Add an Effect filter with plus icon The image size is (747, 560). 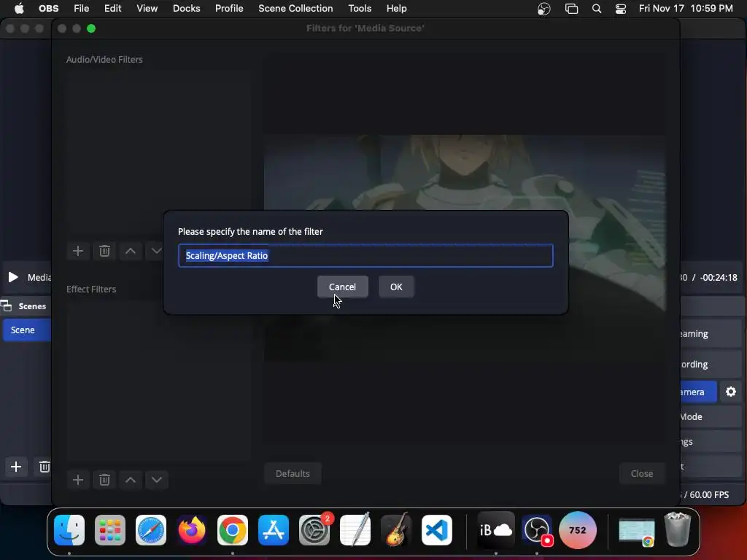click(x=78, y=480)
